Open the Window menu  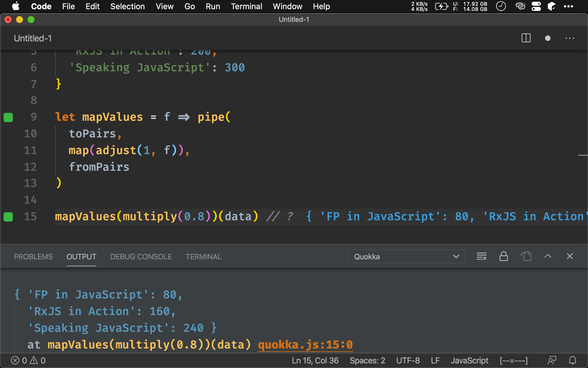tap(287, 6)
